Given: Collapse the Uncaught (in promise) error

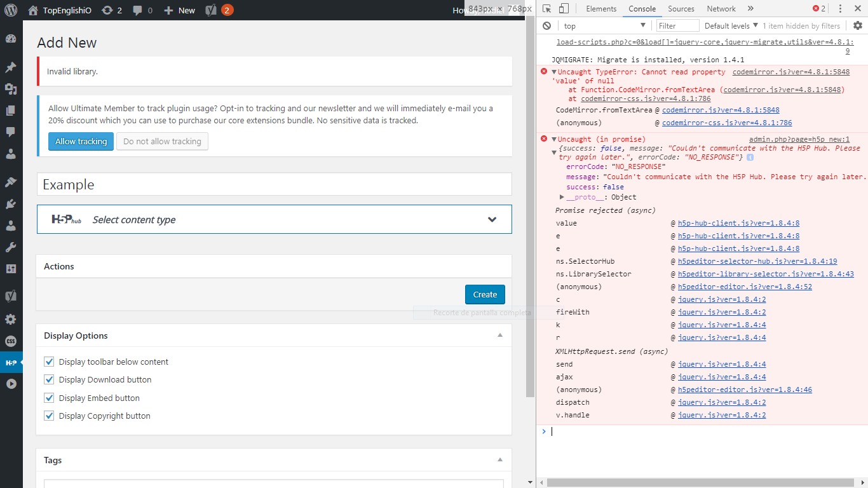Looking at the screenshot, I should coord(554,139).
